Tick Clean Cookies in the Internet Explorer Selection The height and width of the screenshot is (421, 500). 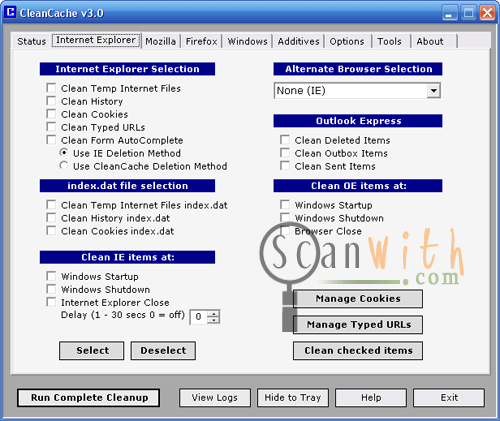(51, 114)
